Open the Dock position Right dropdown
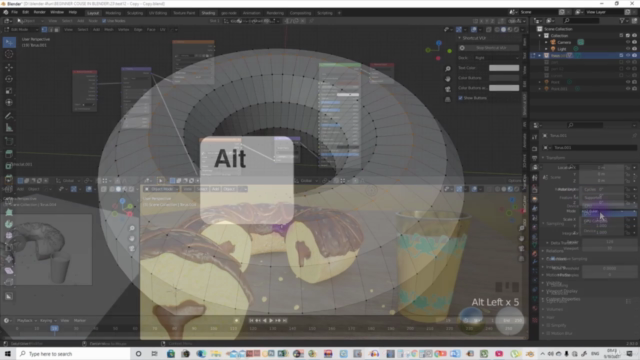640x360 pixels. (x=497, y=58)
